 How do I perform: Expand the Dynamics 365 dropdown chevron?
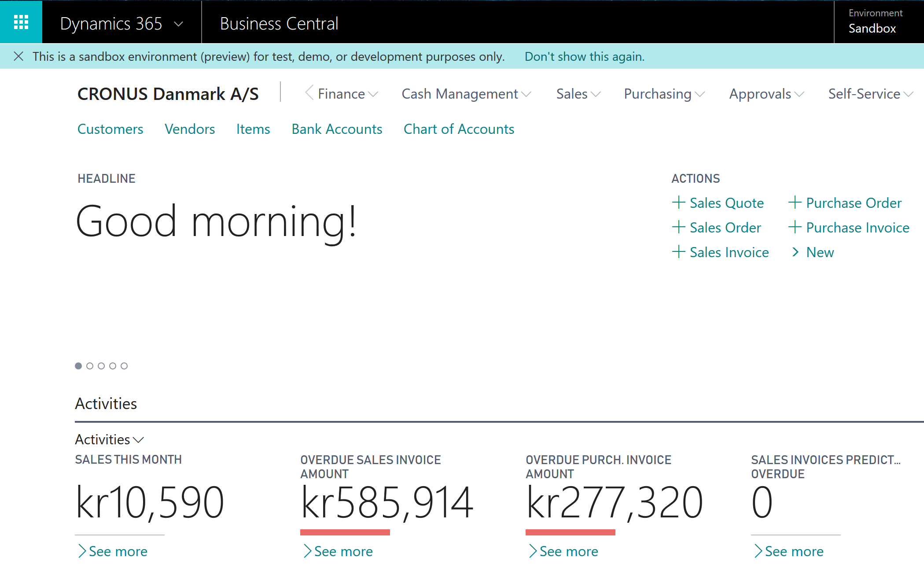point(179,24)
